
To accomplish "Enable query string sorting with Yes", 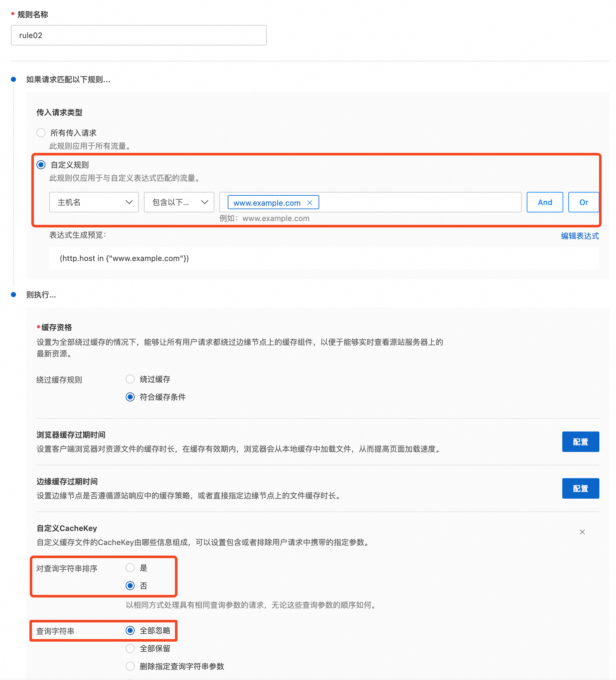I will [x=130, y=568].
